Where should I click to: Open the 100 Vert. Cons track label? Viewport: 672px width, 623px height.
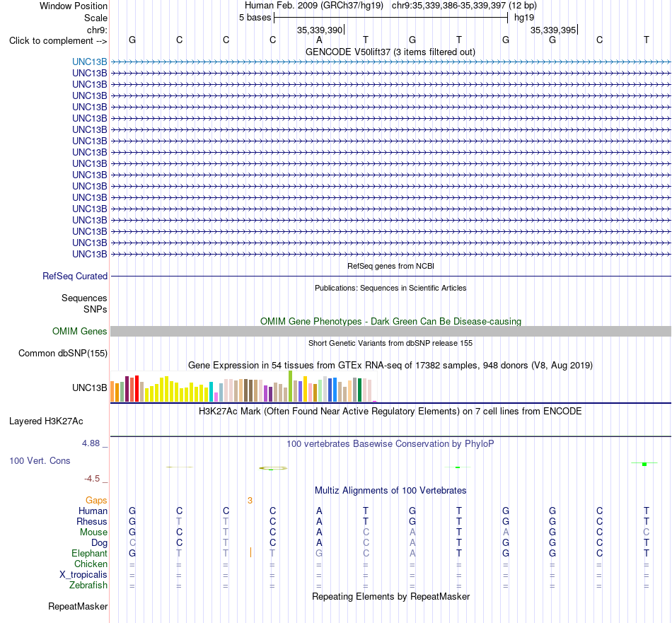(40, 460)
